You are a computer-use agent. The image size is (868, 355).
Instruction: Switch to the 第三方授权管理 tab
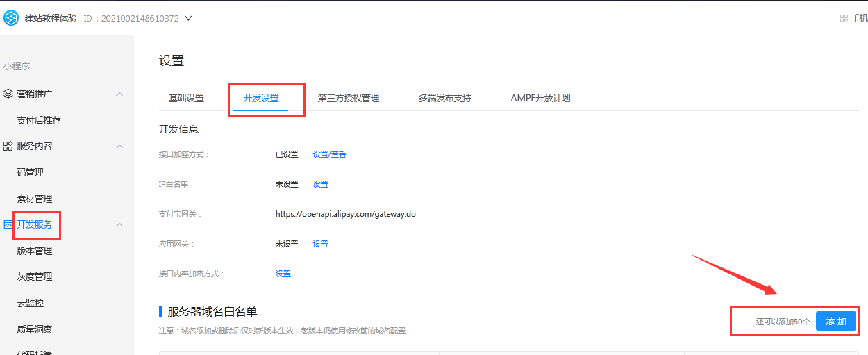349,98
